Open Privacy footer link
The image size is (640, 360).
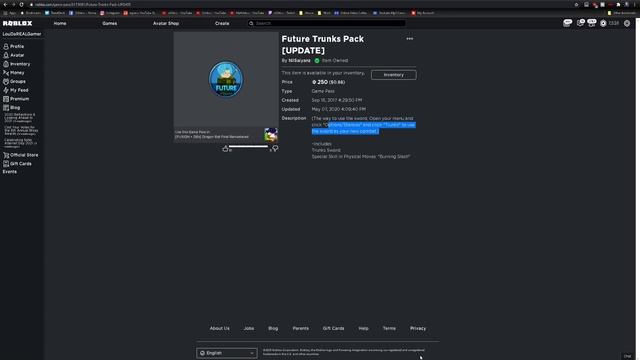pos(418,328)
